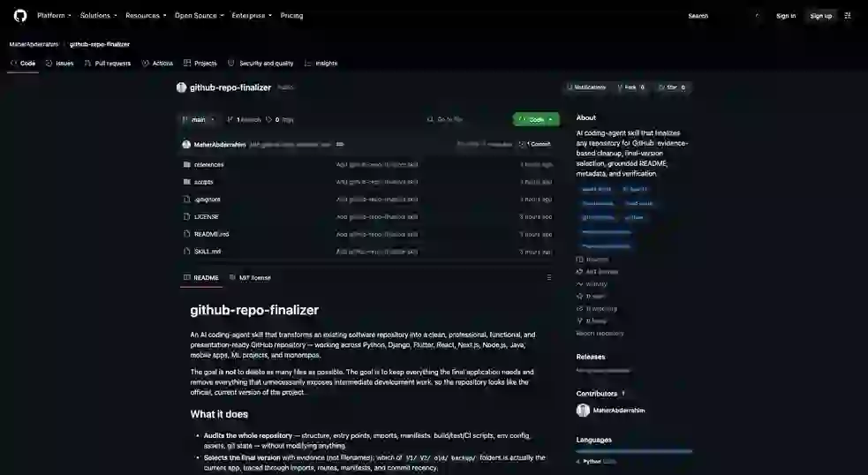Click the file icon next to .gitignore
Viewport: 868px width, 475px height.
186,200
